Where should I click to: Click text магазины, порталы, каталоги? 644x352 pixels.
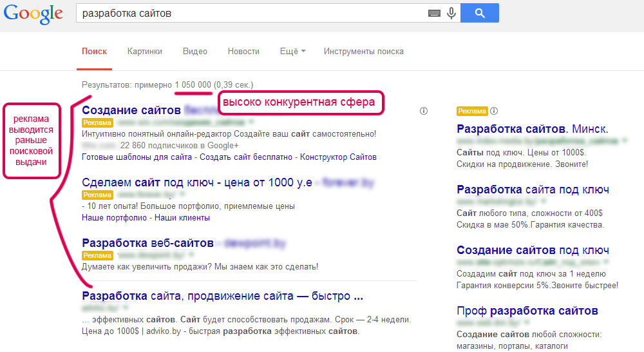click(512, 346)
